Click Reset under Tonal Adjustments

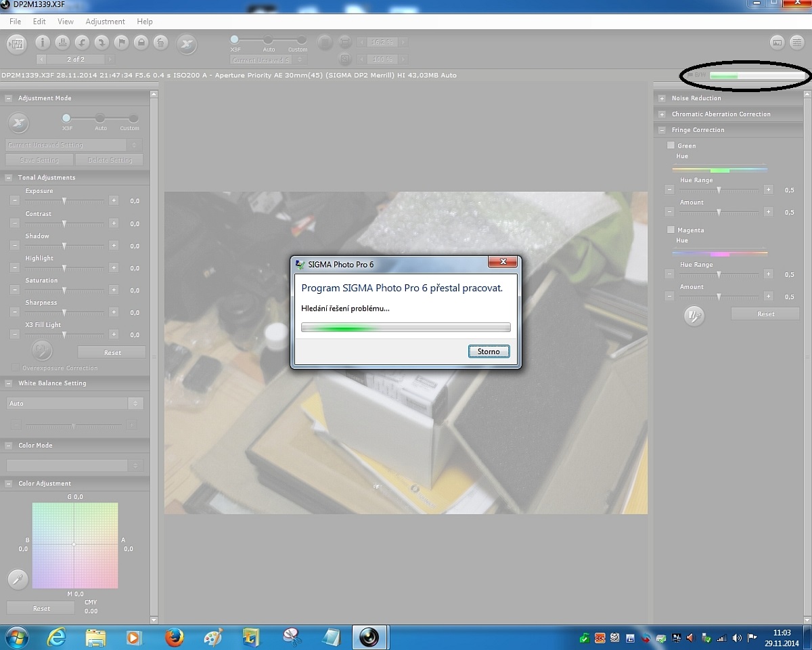(x=112, y=353)
